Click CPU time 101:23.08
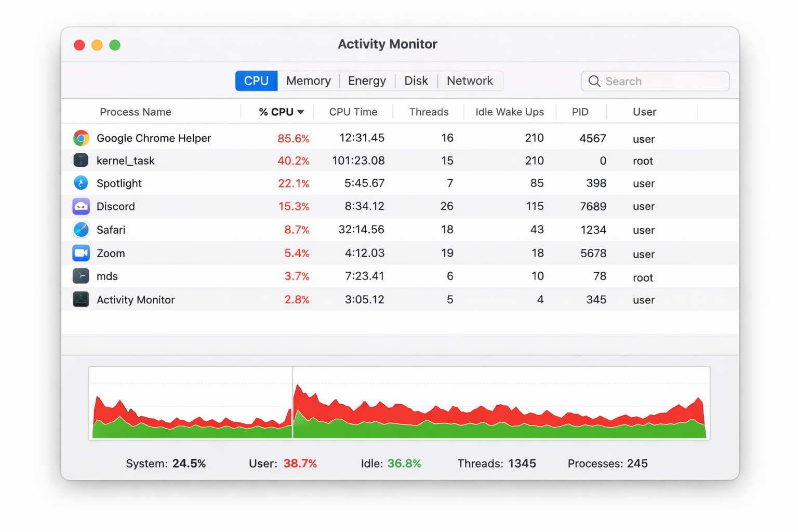Viewport: 798px width, 532px height. pyautogui.click(x=358, y=161)
